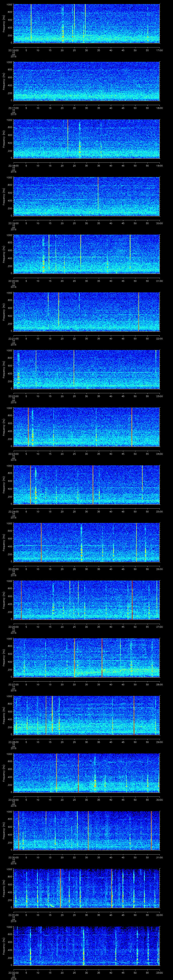This screenshot has height=980, width=173.
Task: Open the spectrogram panel starting at 22:20:00
Action: [87, 254]
